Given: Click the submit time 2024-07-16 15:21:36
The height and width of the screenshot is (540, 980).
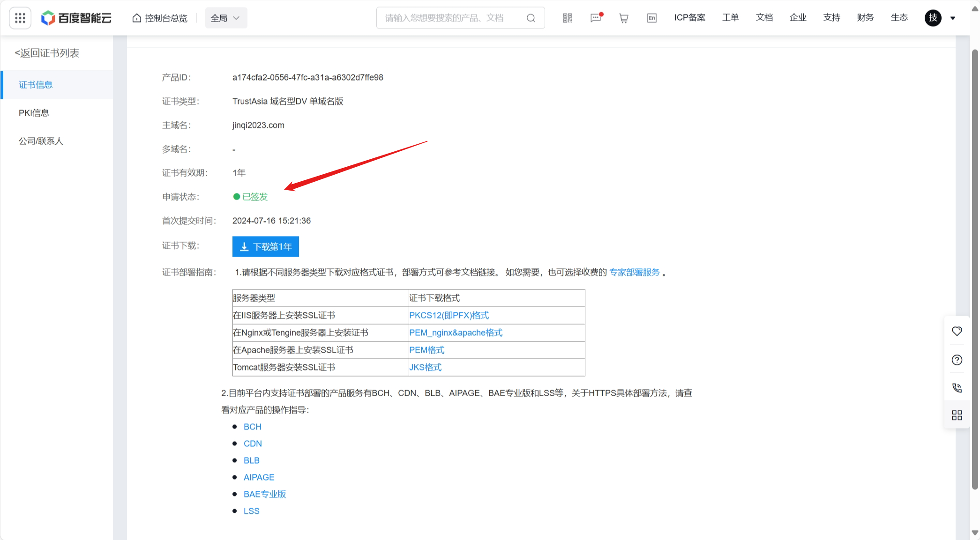Looking at the screenshot, I should (271, 221).
